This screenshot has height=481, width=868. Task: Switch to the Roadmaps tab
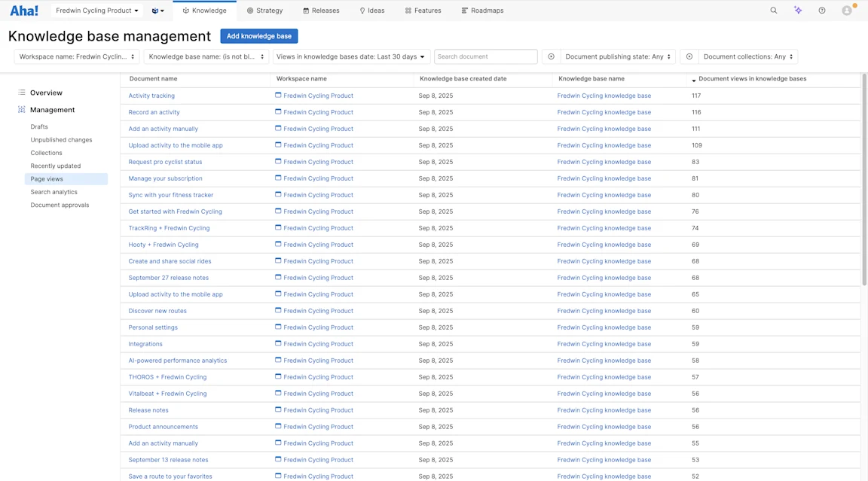point(482,11)
